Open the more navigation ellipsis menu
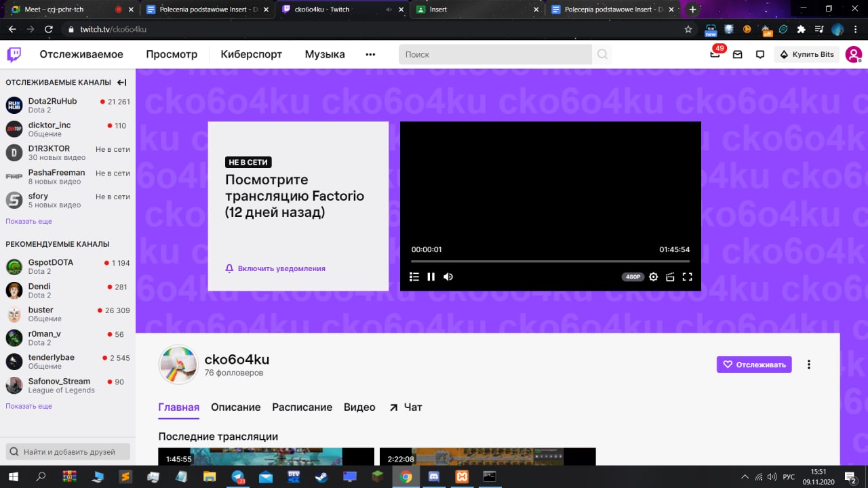This screenshot has height=488, width=868. point(370,54)
